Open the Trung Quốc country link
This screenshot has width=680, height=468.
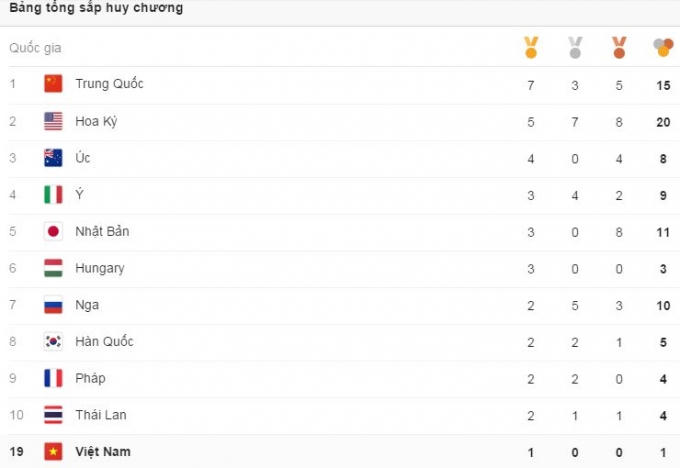(x=109, y=84)
